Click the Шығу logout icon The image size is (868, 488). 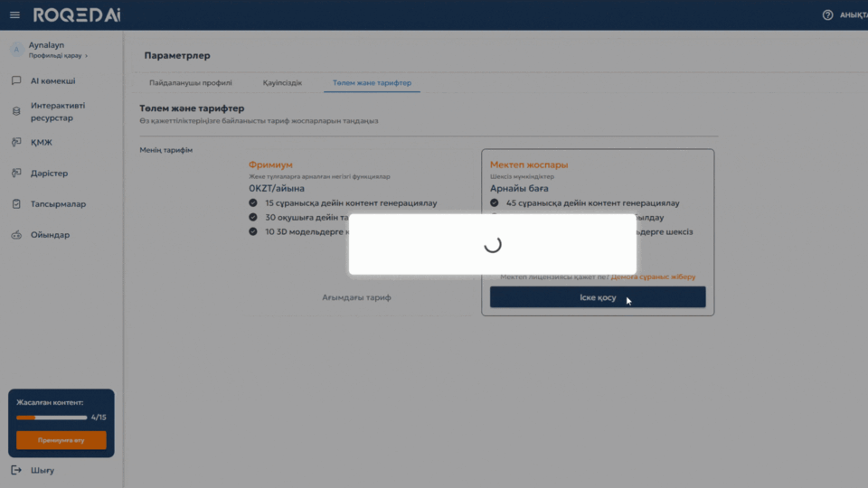(x=16, y=470)
